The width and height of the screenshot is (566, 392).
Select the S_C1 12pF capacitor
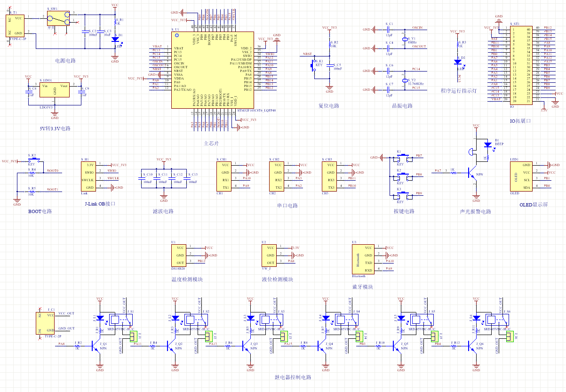(x=389, y=30)
